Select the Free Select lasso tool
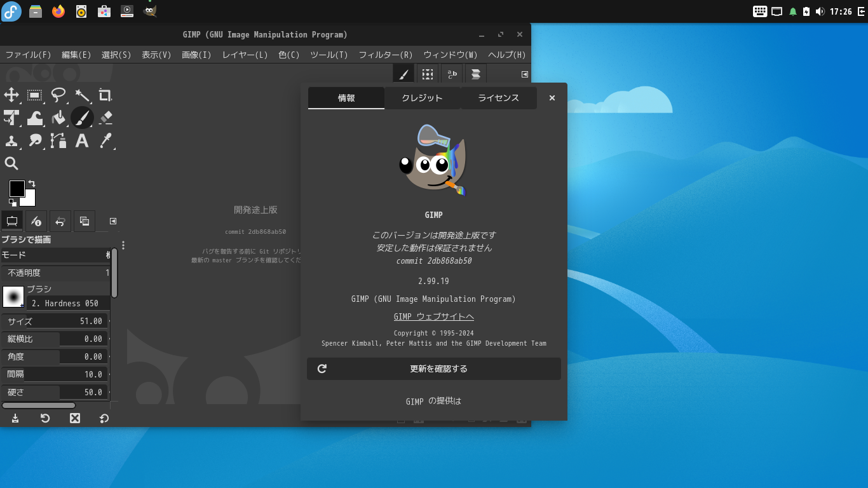868x488 pixels. click(x=58, y=95)
